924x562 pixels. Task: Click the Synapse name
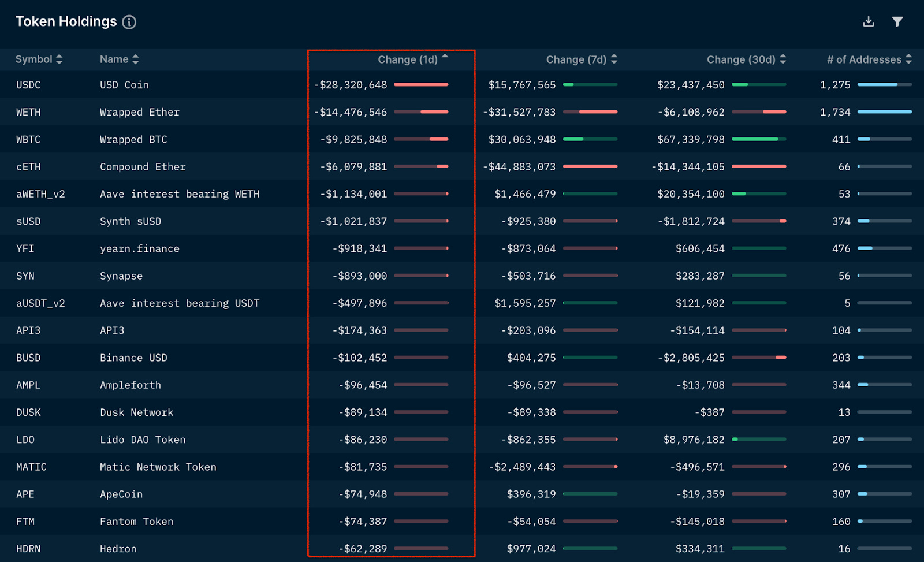pos(121,276)
